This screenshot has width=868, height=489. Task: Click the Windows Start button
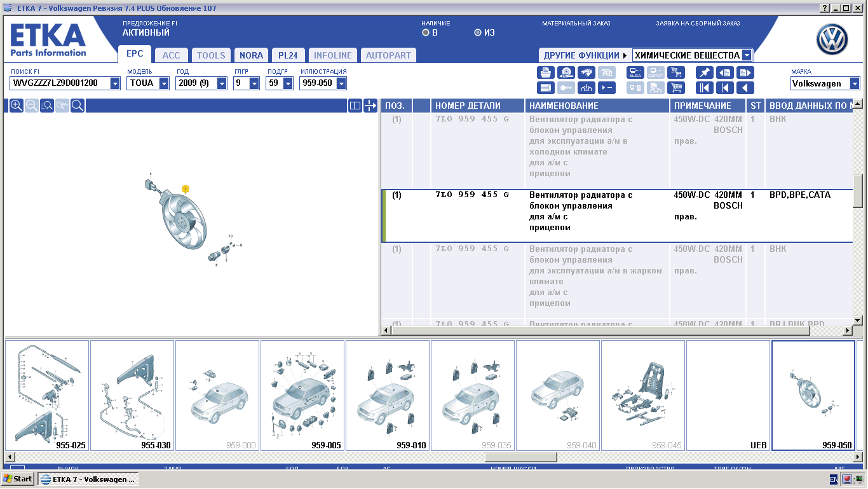tap(18, 479)
